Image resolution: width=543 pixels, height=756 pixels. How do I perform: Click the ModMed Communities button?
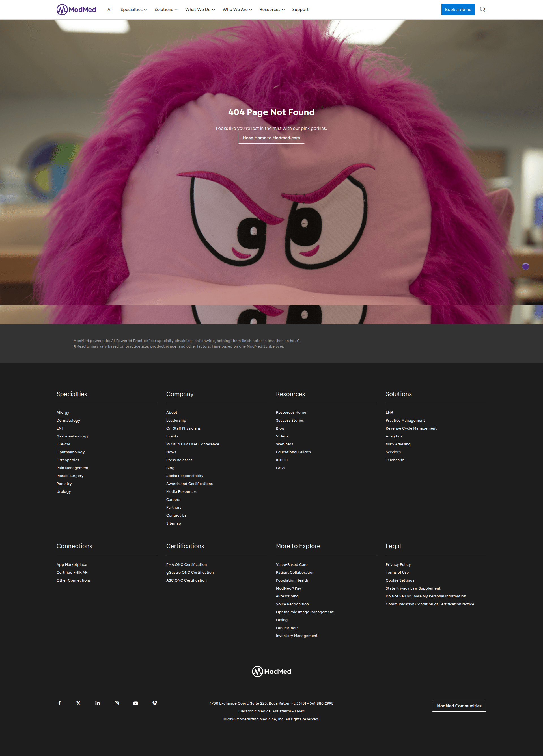[x=459, y=706]
